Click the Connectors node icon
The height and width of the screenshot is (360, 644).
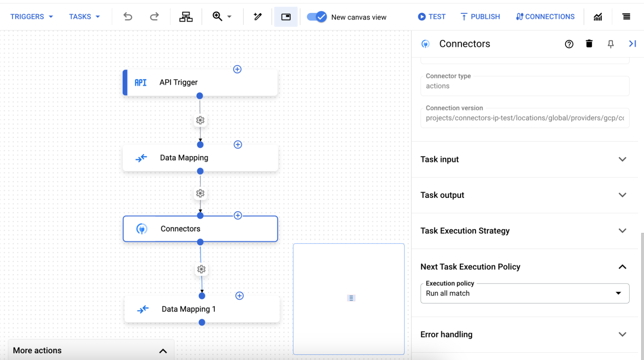pyautogui.click(x=141, y=228)
